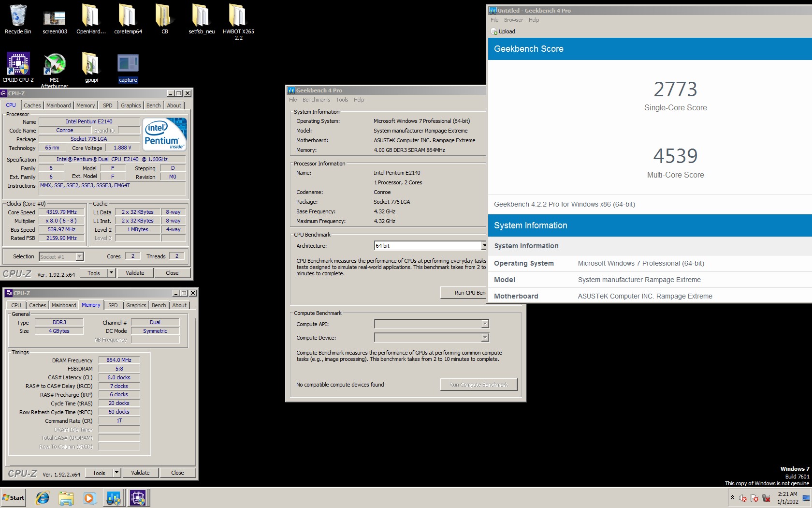Screen dimensions: 812x508
Task: Open the Socket #1 selection dropdown
Action: (80, 256)
